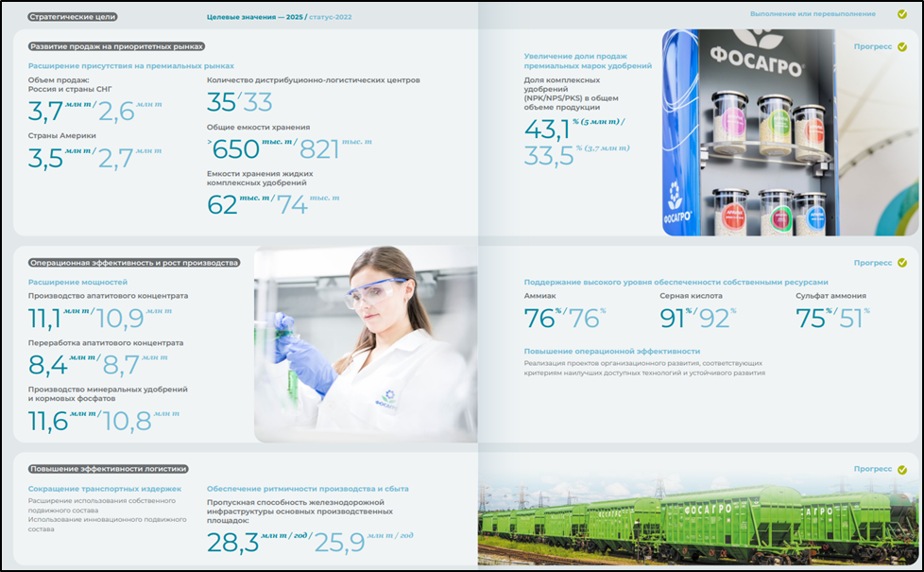Click the 650 тыс. т storage target
The width and height of the screenshot is (924, 572).
pyautogui.click(x=249, y=148)
